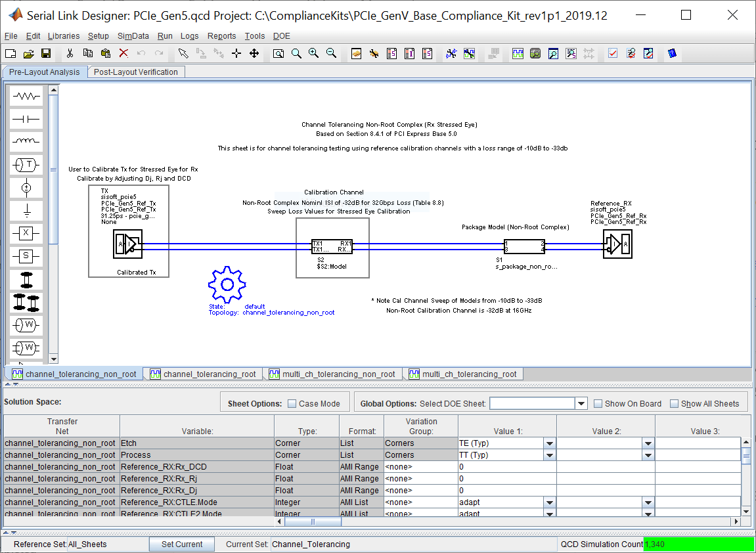Pick the inductor element from palette

(26, 141)
